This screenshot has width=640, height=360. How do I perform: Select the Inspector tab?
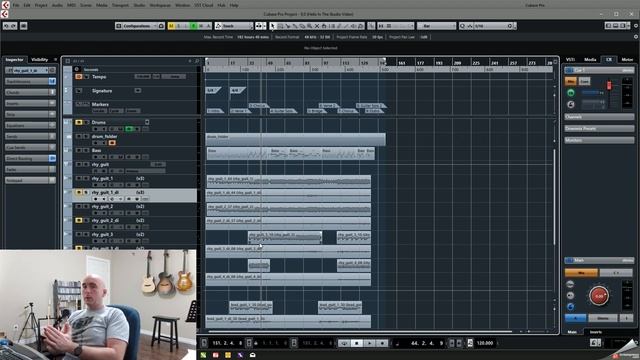click(x=14, y=60)
